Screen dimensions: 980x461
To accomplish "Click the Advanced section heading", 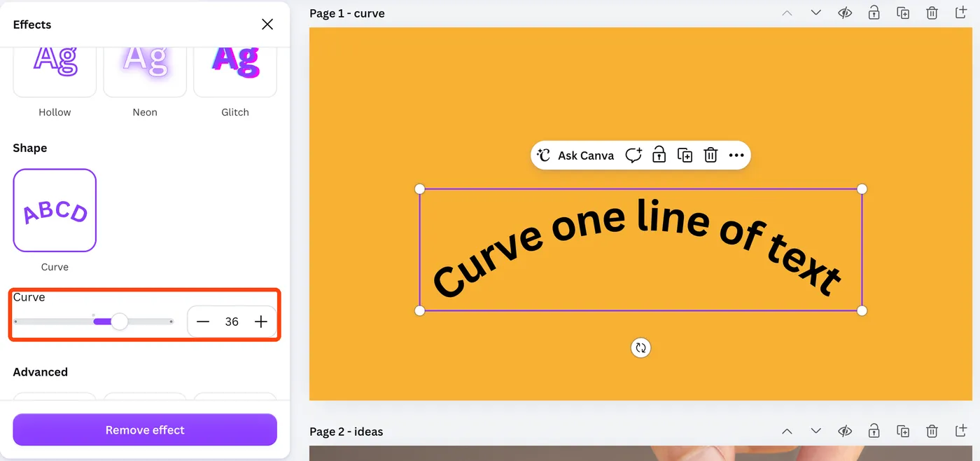I will click(x=41, y=372).
